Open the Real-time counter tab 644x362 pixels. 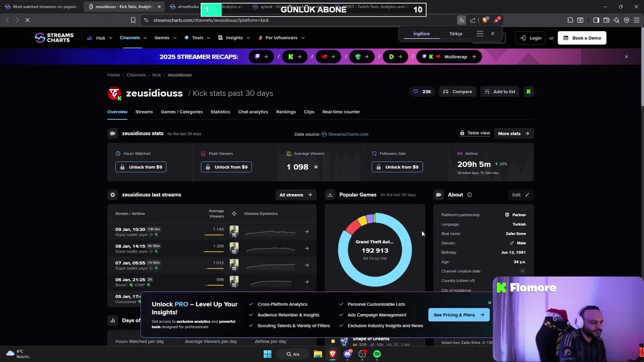click(341, 112)
